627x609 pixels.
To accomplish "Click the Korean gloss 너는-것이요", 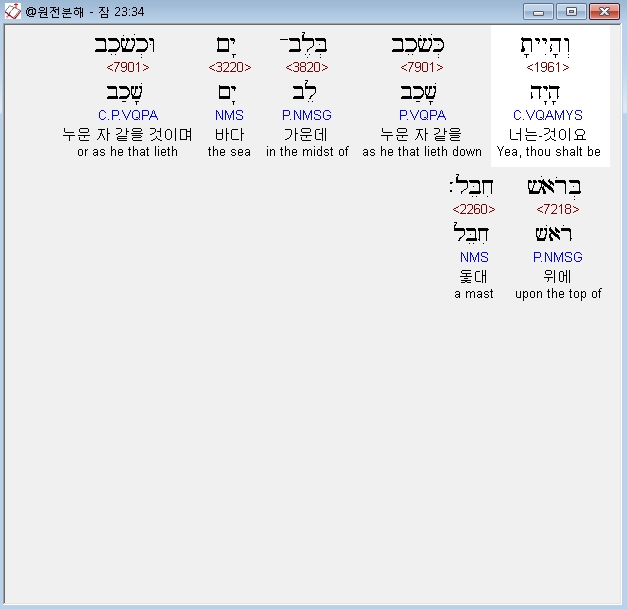I will 548,134.
